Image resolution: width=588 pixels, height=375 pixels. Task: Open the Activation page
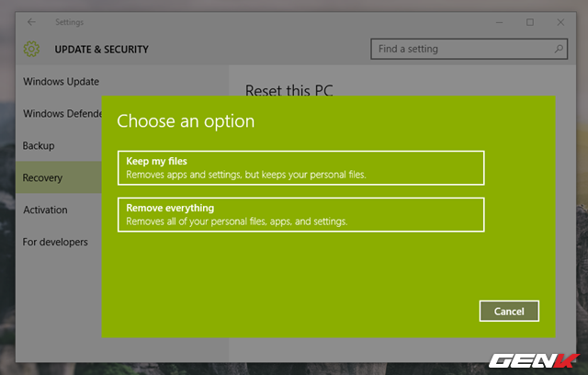[x=45, y=210]
